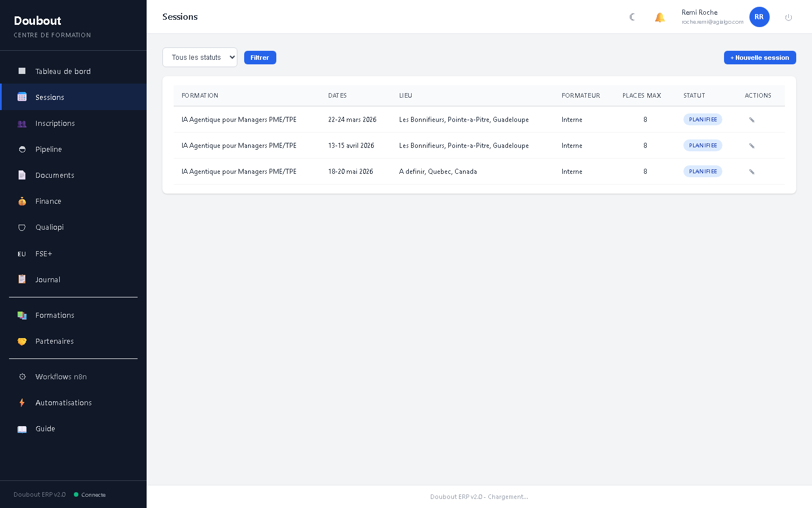
Task: Toggle dark mode with the moon icon
Action: coord(632,17)
